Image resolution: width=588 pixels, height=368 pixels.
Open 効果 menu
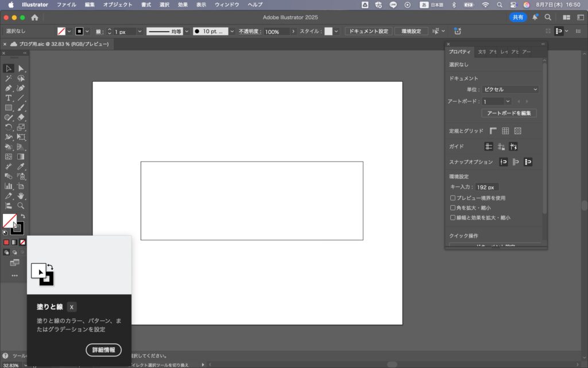pyautogui.click(x=183, y=5)
